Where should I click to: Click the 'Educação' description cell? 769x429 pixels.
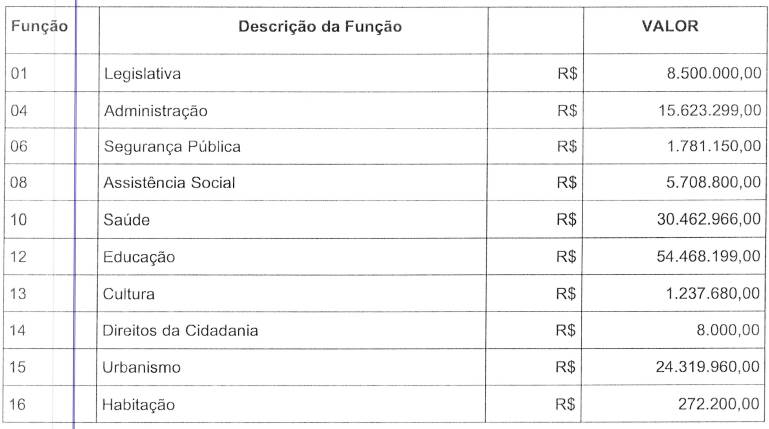pos(139,257)
